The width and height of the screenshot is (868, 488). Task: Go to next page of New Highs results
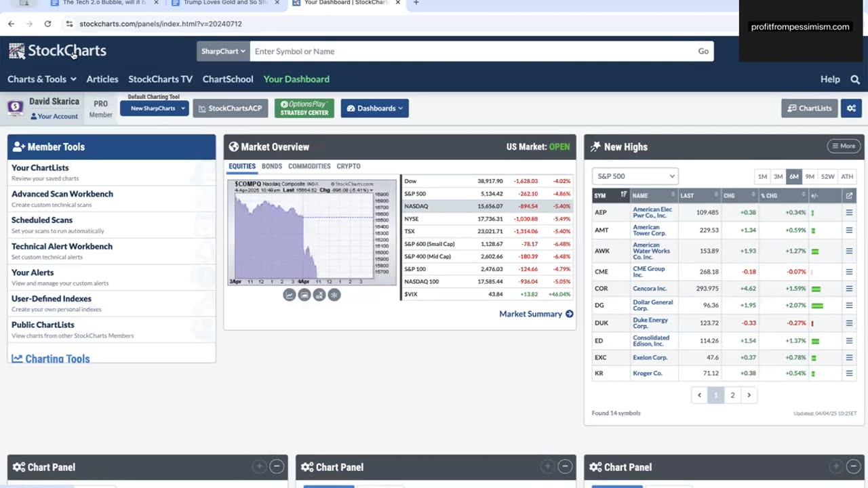(x=749, y=395)
